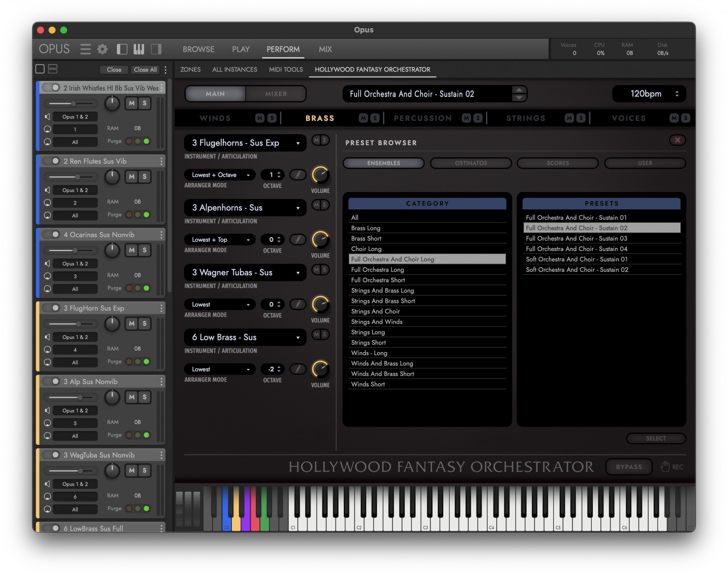Select Strings And Choir category
This screenshot has height=575, width=728.
coord(427,311)
